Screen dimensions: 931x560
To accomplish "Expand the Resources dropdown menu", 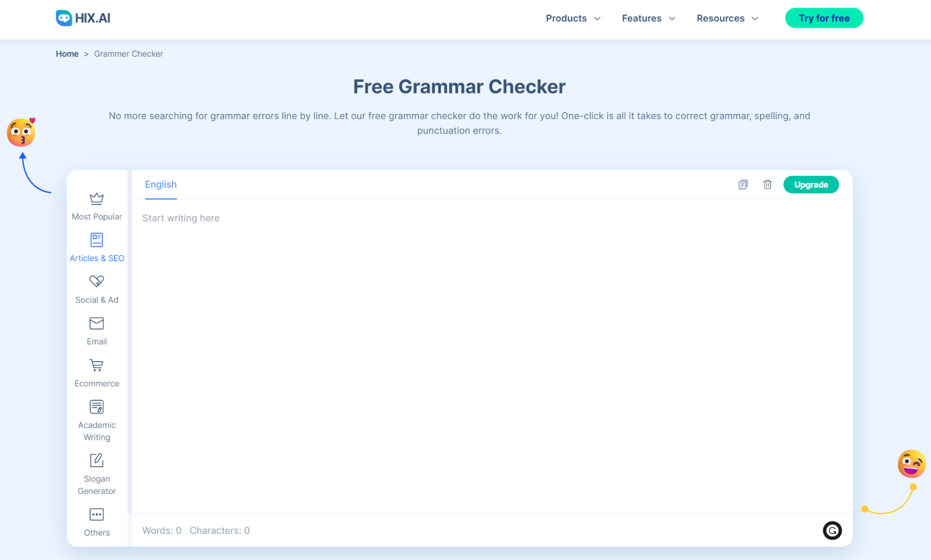I will pos(727,18).
